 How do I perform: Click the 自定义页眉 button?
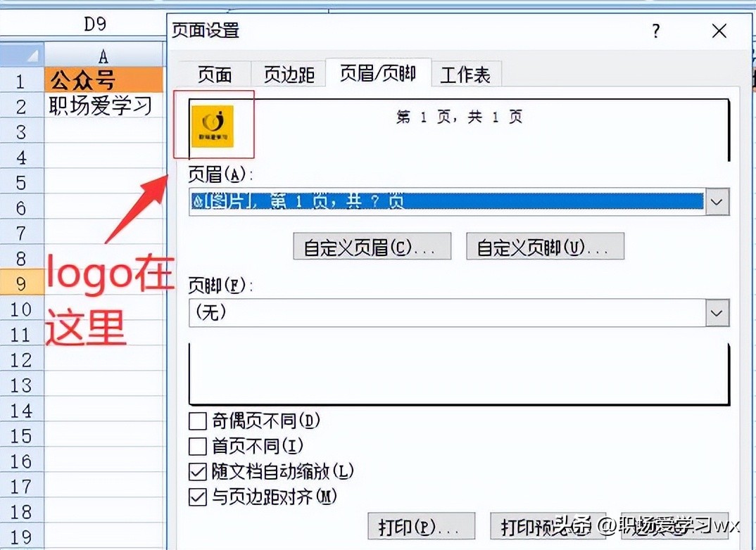tap(372, 246)
